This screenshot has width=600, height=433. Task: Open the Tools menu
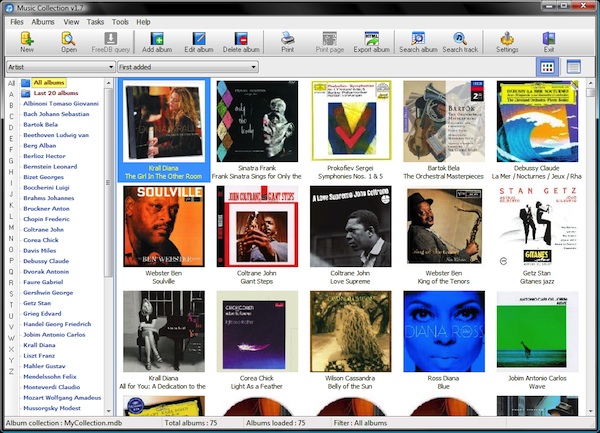tap(120, 22)
